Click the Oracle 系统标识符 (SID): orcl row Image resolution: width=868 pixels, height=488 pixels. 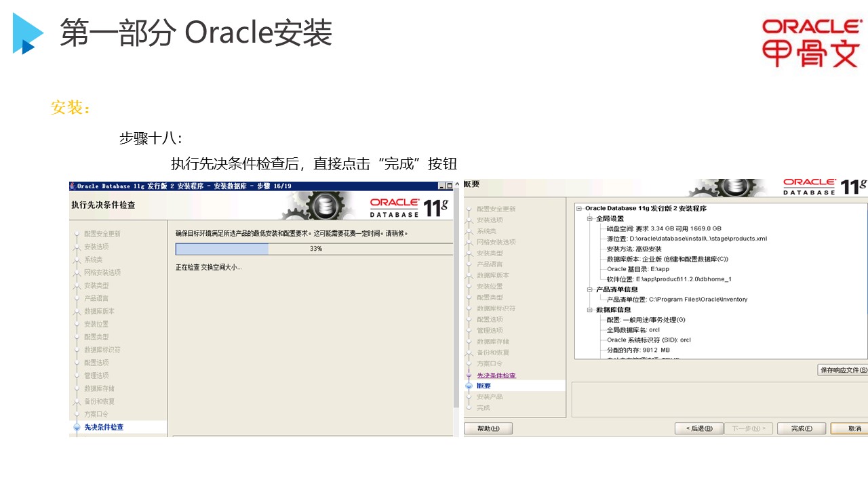[x=649, y=340]
